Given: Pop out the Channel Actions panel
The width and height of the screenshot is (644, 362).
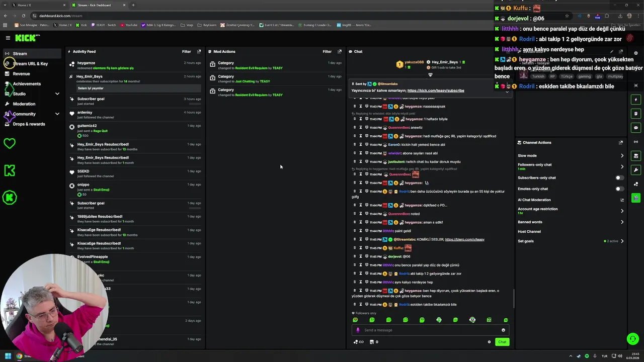Looking at the screenshot, I should pos(621,142).
